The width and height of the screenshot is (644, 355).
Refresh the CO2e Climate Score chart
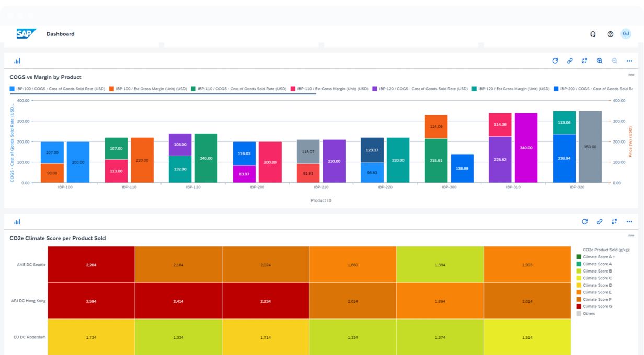[584, 222]
